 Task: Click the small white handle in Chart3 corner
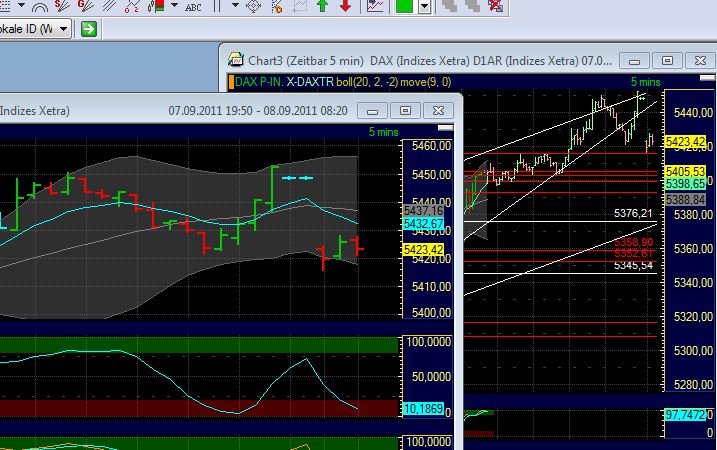pyautogui.click(x=707, y=78)
